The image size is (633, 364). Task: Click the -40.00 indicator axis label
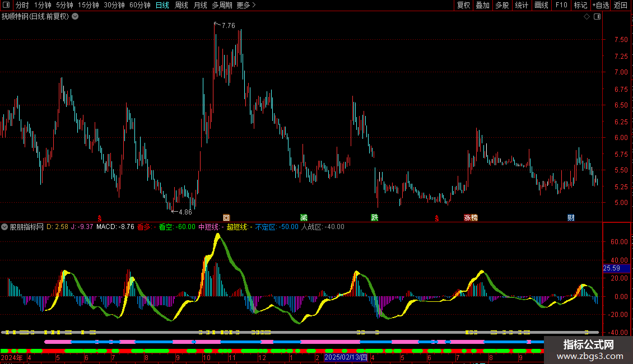point(618,333)
